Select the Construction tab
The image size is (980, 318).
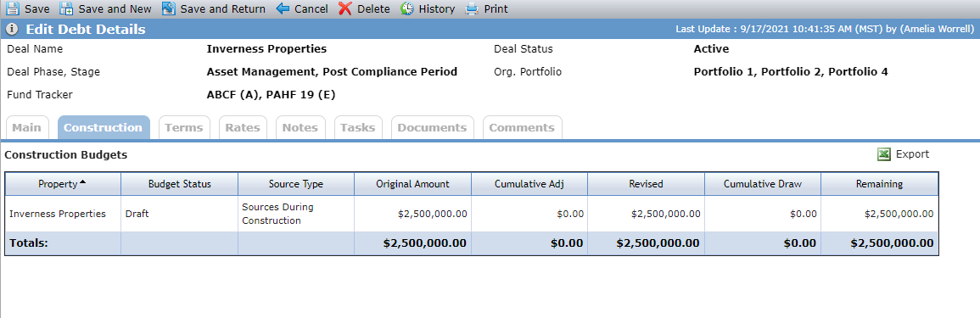click(x=104, y=127)
